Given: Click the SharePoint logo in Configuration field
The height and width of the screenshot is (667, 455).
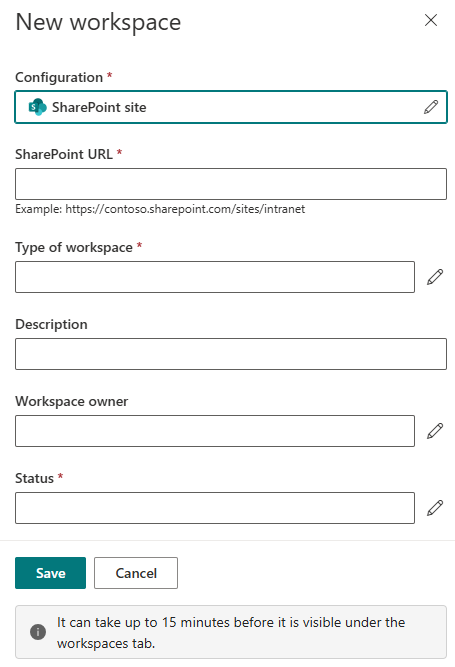Looking at the screenshot, I should [37, 107].
